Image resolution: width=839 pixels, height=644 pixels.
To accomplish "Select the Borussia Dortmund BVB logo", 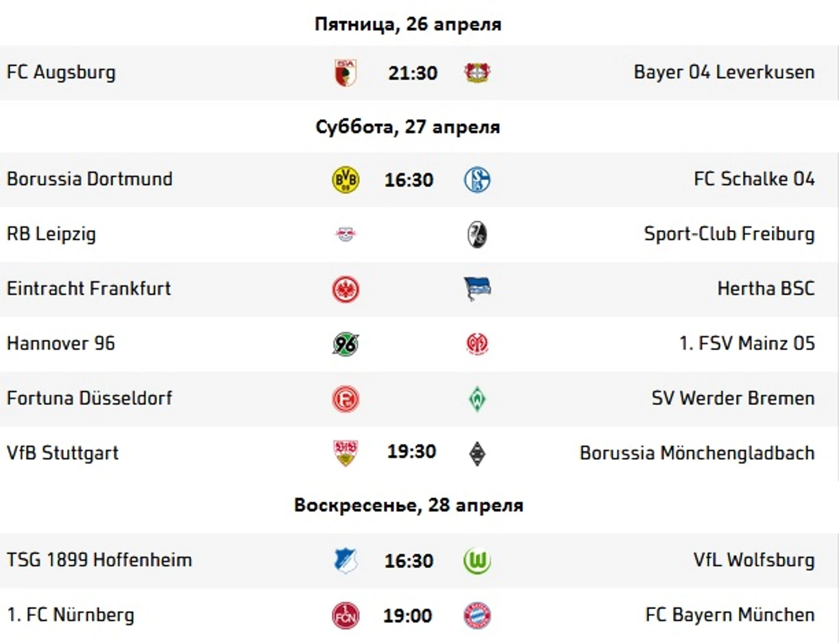I will click(x=345, y=180).
